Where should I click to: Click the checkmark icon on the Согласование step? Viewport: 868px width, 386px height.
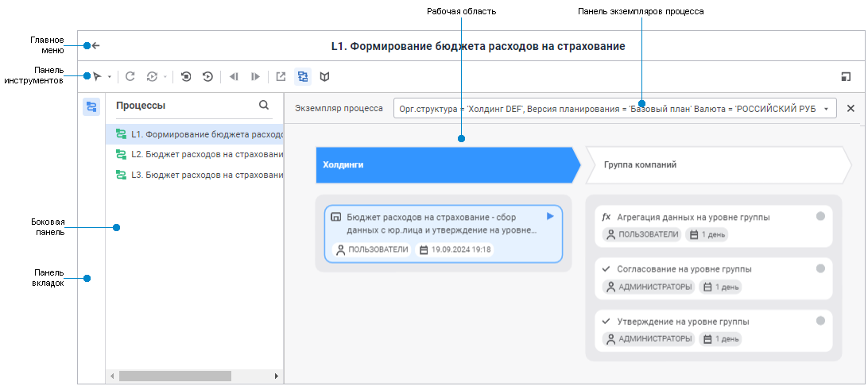pyautogui.click(x=606, y=268)
